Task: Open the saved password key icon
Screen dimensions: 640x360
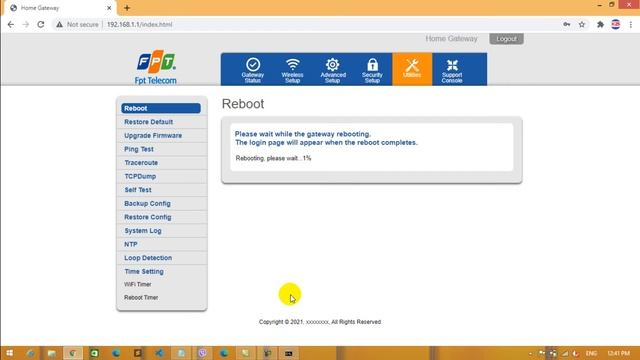Action: (567, 24)
